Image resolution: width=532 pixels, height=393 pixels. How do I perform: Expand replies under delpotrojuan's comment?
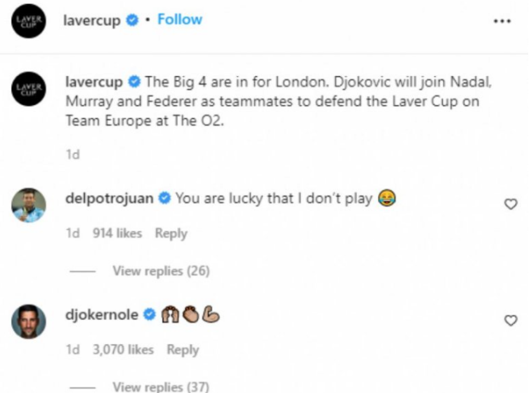(x=161, y=271)
